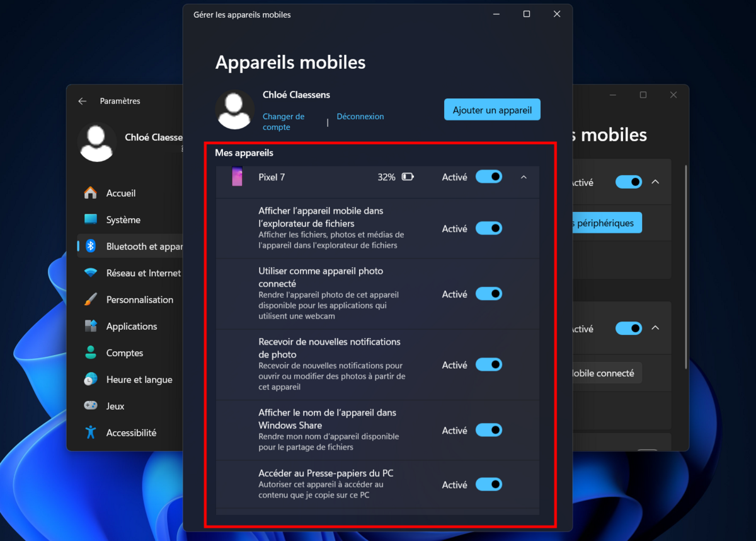Toggle Utiliser comme appareil photo connecté
The width and height of the screenshot is (756, 541).
[489, 294]
